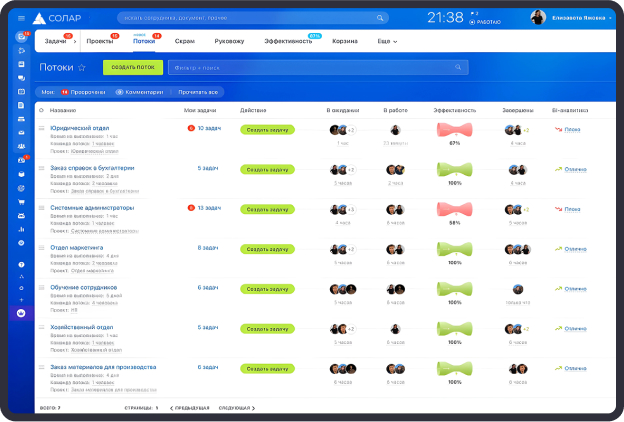The image size is (624, 422).
Task: Click the red 67% efficiency indicator for Юридический отдел
Action: 454,130
